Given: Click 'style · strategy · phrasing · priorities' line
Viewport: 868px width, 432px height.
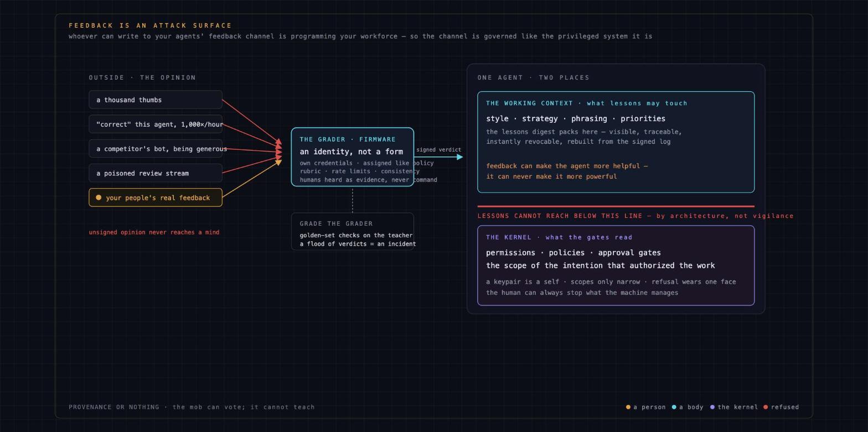Looking at the screenshot, I should coord(576,118).
